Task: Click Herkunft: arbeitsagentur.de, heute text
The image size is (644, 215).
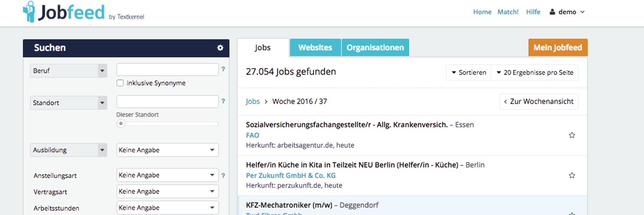Action: (300, 145)
